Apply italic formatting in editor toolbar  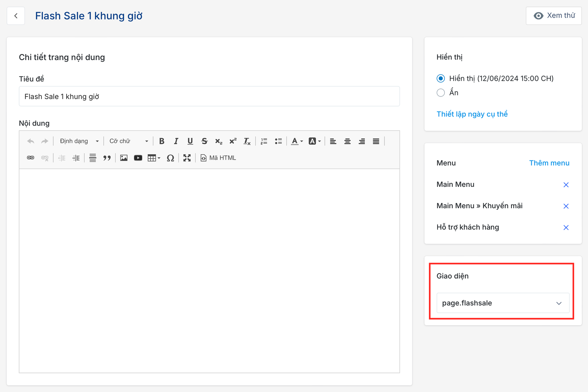tap(176, 141)
